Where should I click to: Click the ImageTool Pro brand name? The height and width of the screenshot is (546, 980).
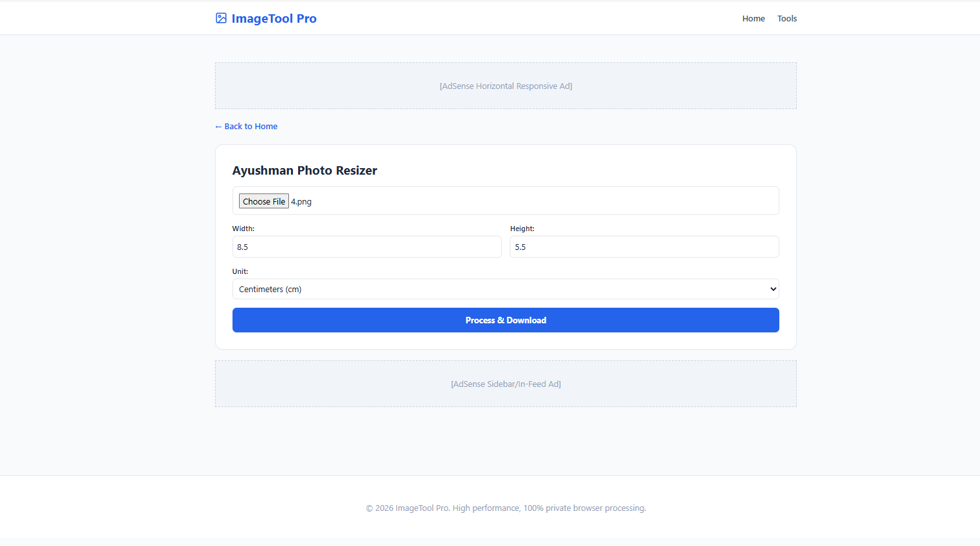[274, 19]
